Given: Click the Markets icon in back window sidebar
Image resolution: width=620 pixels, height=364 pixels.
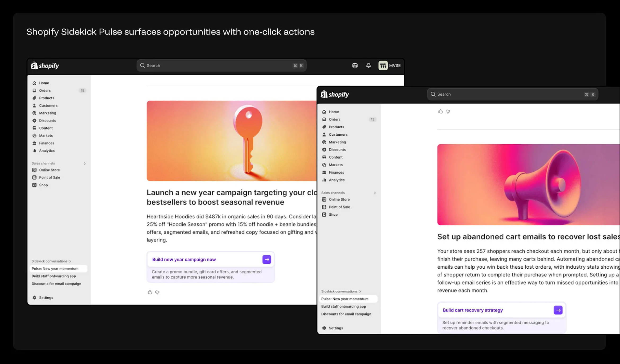Looking at the screenshot, I should 34,135.
